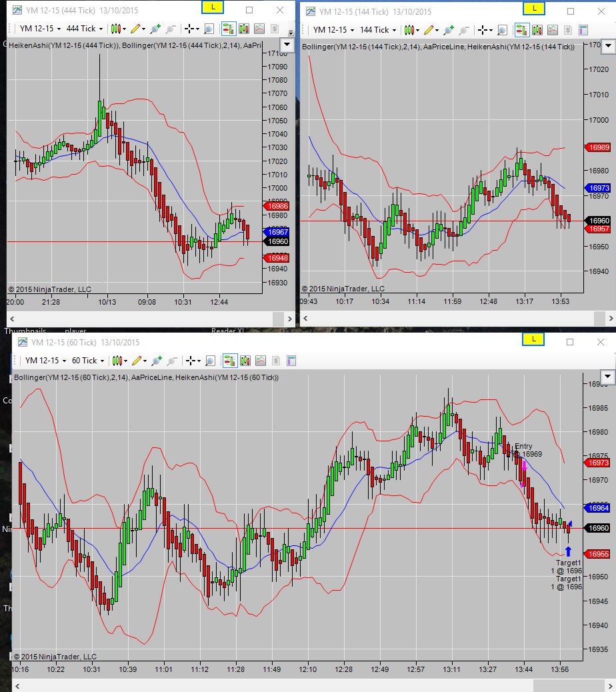This screenshot has width=616, height=692.
Task: Open data box magnifier in 60 Tick window
Action: 211,361
